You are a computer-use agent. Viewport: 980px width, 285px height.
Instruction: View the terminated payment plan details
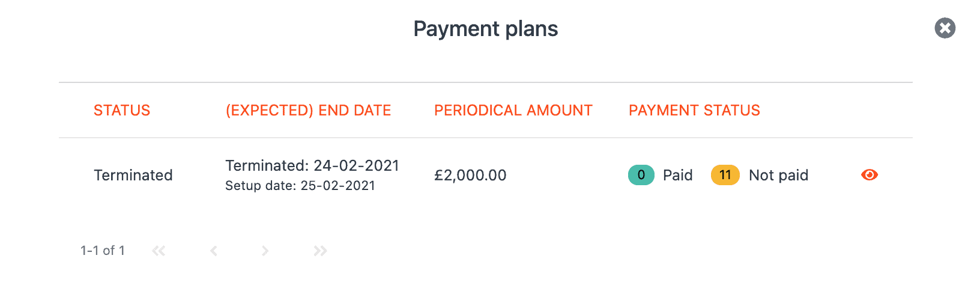coord(869,174)
